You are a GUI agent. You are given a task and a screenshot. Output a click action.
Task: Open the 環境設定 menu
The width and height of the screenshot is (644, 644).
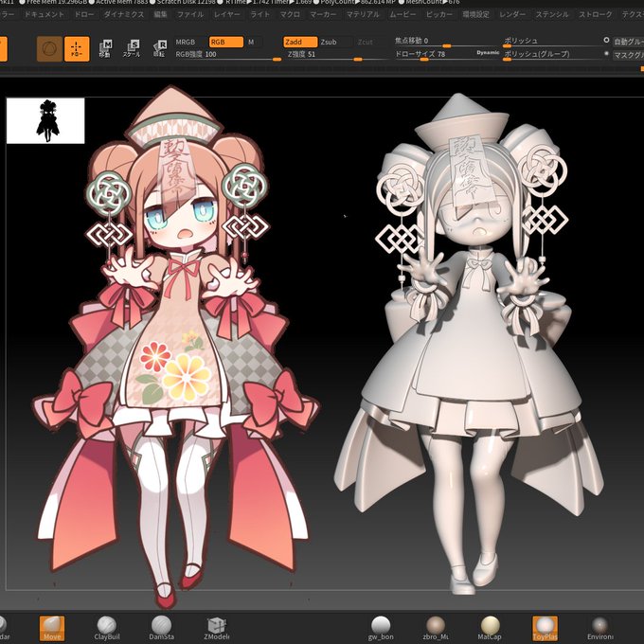tap(476, 14)
